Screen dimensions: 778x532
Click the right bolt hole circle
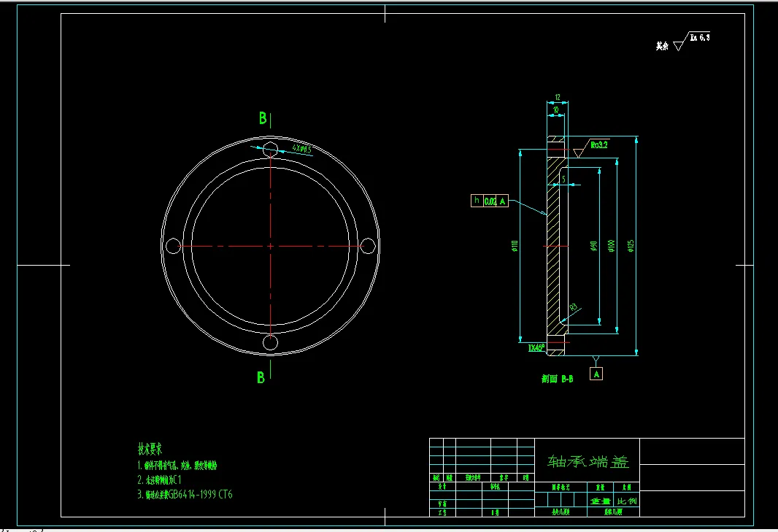click(x=368, y=246)
